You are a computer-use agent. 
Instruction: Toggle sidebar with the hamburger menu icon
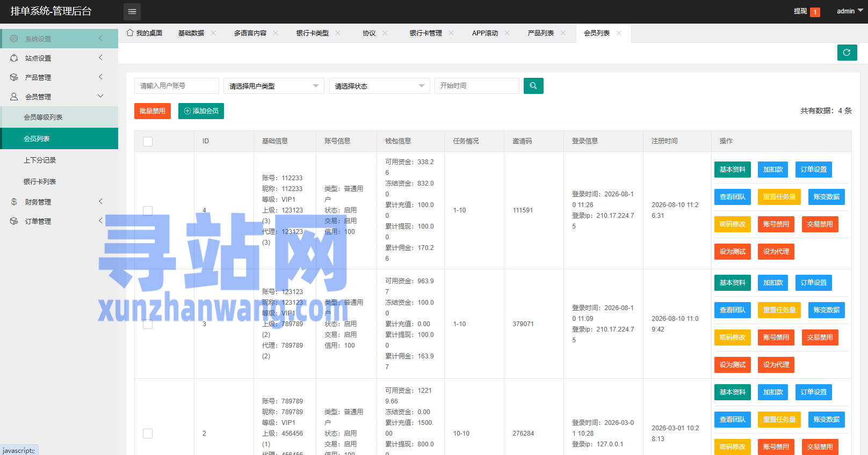(x=132, y=11)
